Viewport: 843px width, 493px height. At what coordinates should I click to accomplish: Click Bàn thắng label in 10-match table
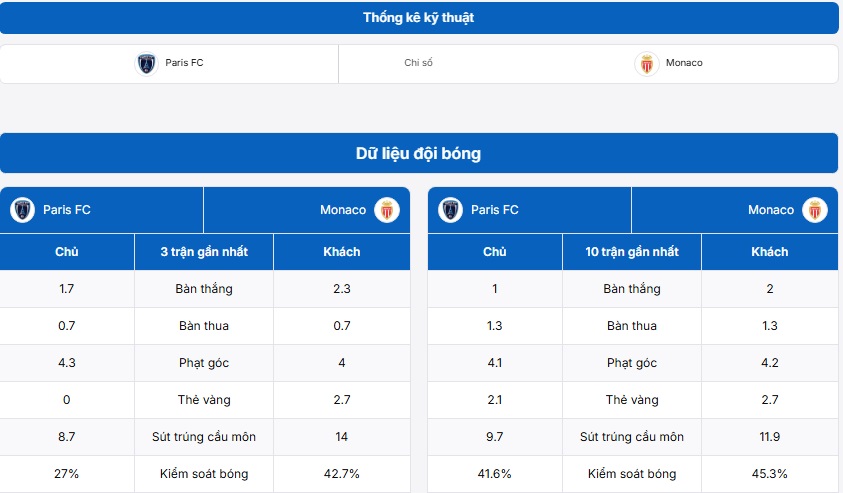coord(632,289)
